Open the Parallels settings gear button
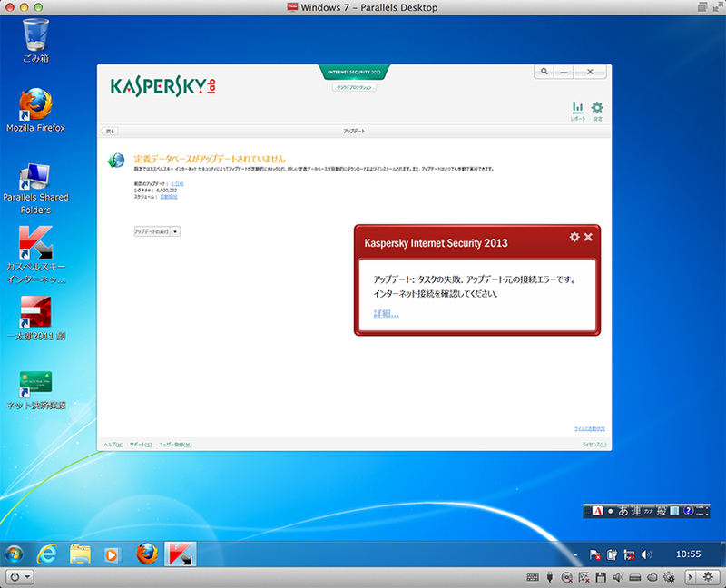Image resolution: width=726 pixels, height=588 pixels. coord(708,577)
